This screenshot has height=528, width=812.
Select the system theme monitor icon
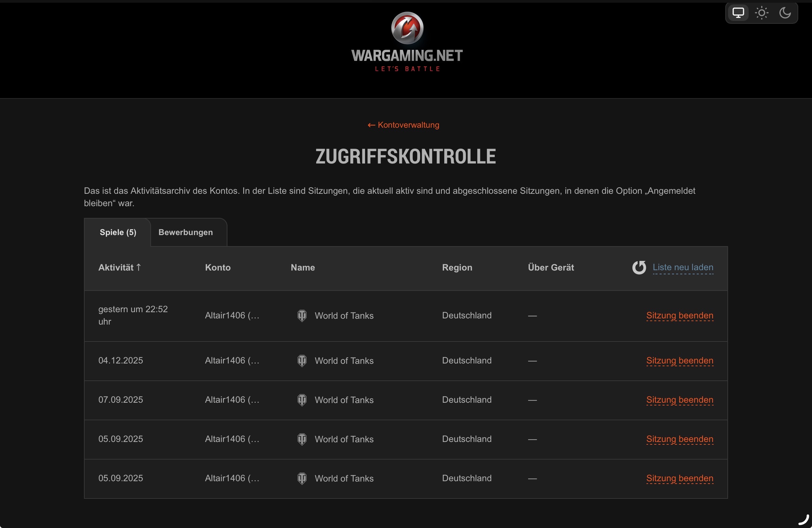click(x=738, y=13)
